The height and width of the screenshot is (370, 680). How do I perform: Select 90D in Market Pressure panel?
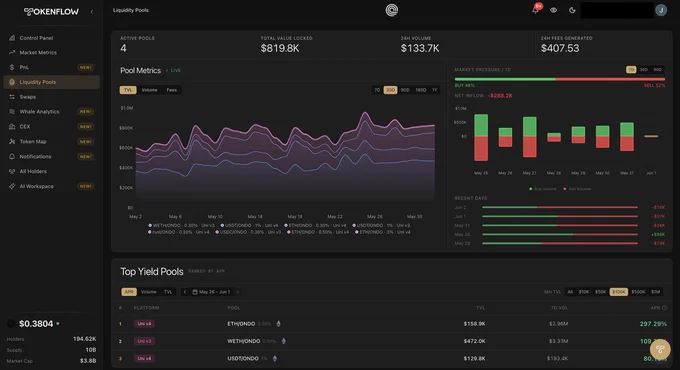657,69
